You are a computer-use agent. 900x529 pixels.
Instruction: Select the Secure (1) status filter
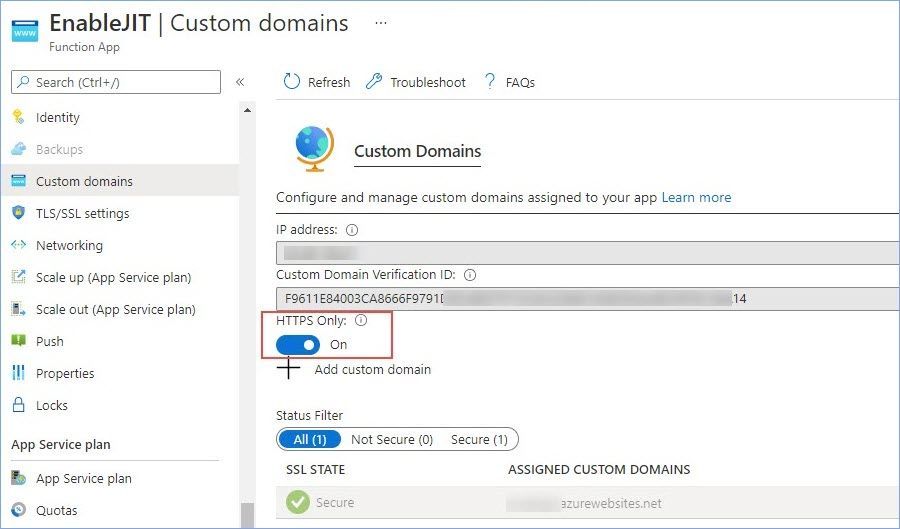(x=479, y=439)
